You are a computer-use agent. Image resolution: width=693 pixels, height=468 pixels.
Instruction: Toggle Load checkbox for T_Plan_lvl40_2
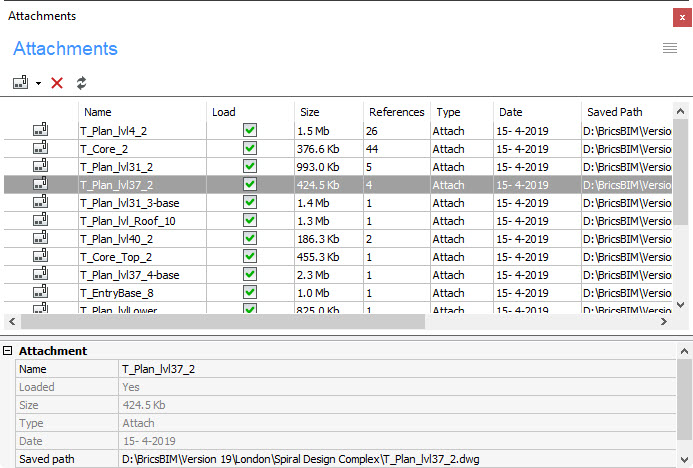point(250,238)
